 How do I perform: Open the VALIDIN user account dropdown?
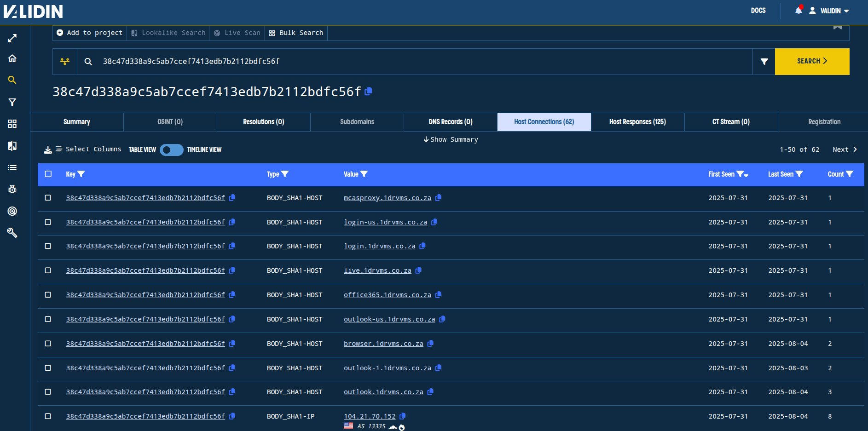tap(829, 11)
